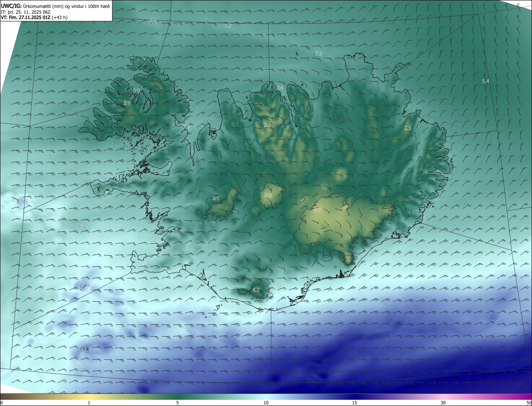Click the 1 tick on the color scale
532x406 pixels.
(89, 403)
